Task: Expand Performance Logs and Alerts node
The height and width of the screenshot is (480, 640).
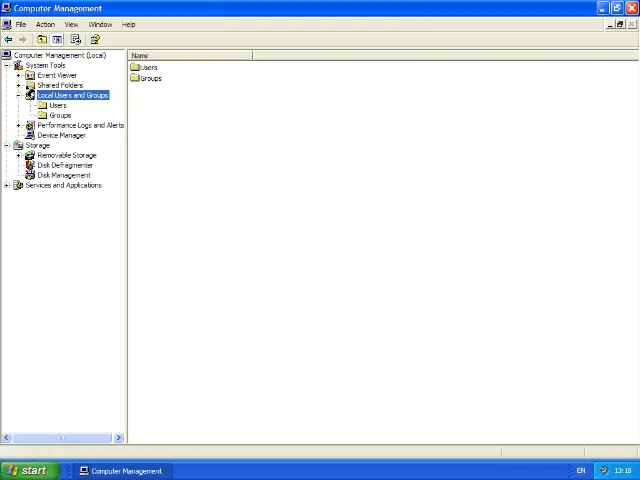Action: click(18, 125)
